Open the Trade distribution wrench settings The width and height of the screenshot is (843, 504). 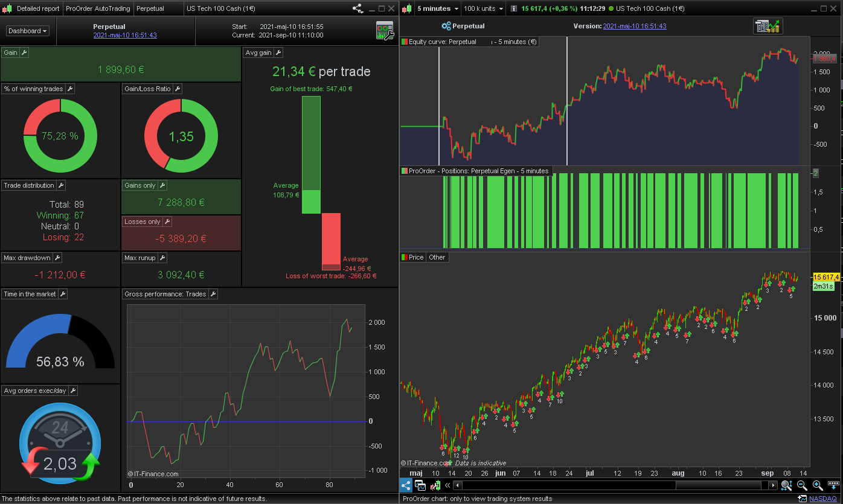pos(60,185)
